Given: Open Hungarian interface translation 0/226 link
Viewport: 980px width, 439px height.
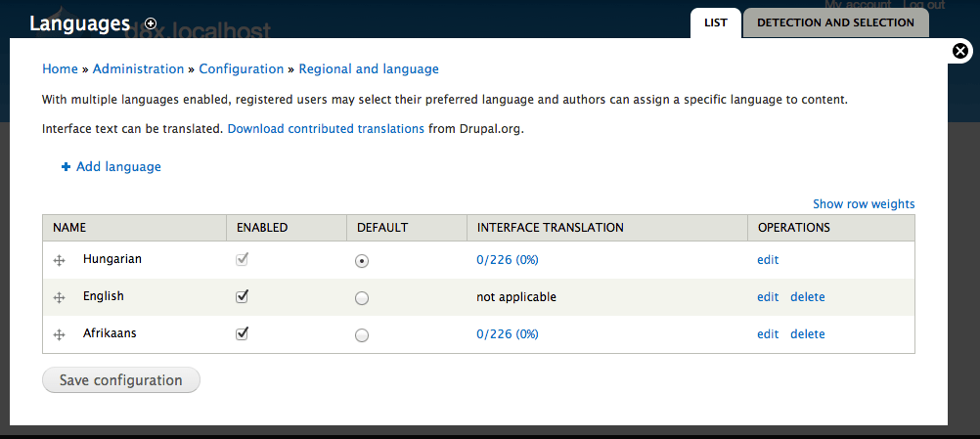Looking at the screenshot, I should coord(508,260).
